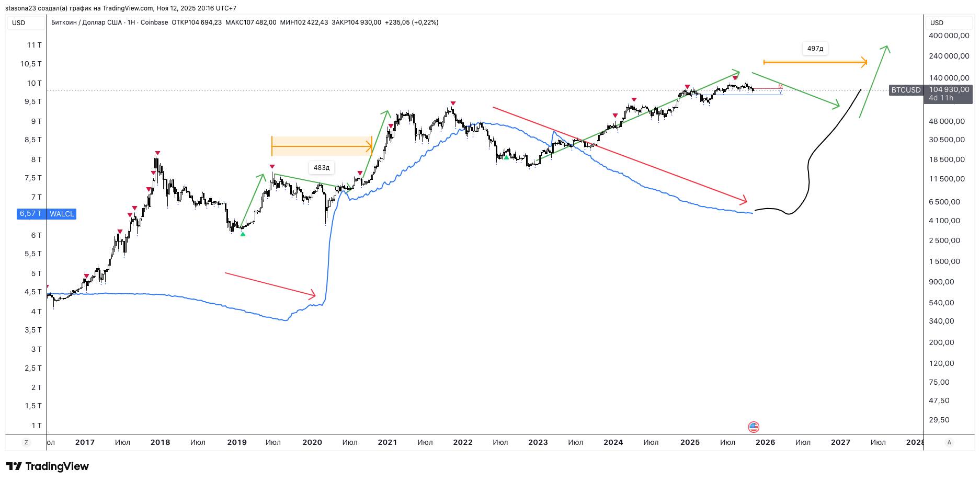The height and width of the screenshot is (482, 980).
Task: Select green triangle marker at 2022 low
Action: (506, 157)
